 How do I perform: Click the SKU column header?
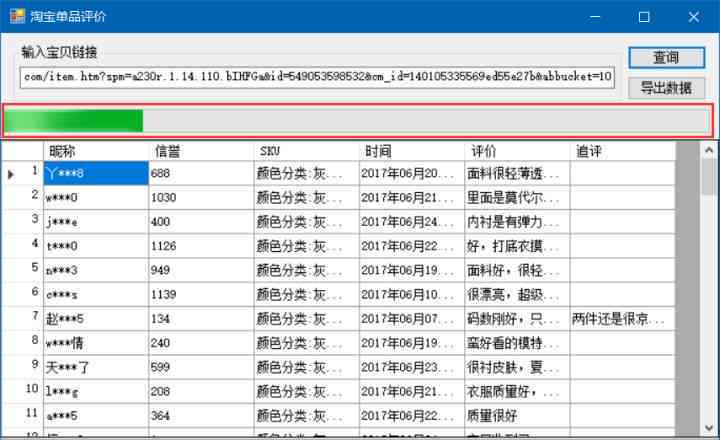click(306, 151)
